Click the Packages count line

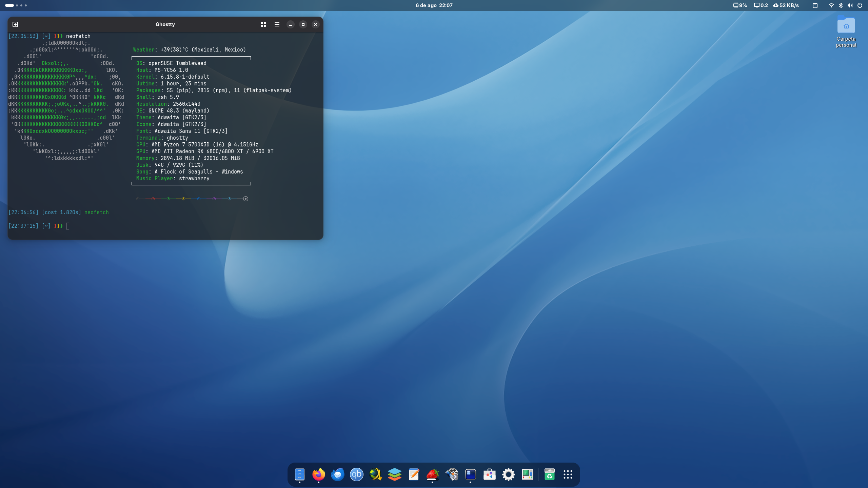pos(214,90)
